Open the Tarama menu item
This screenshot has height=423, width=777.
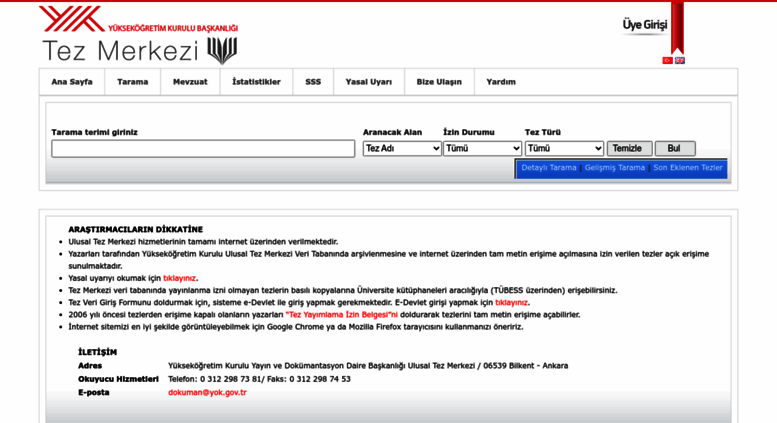pyautogui.click(x=132, y=82)
